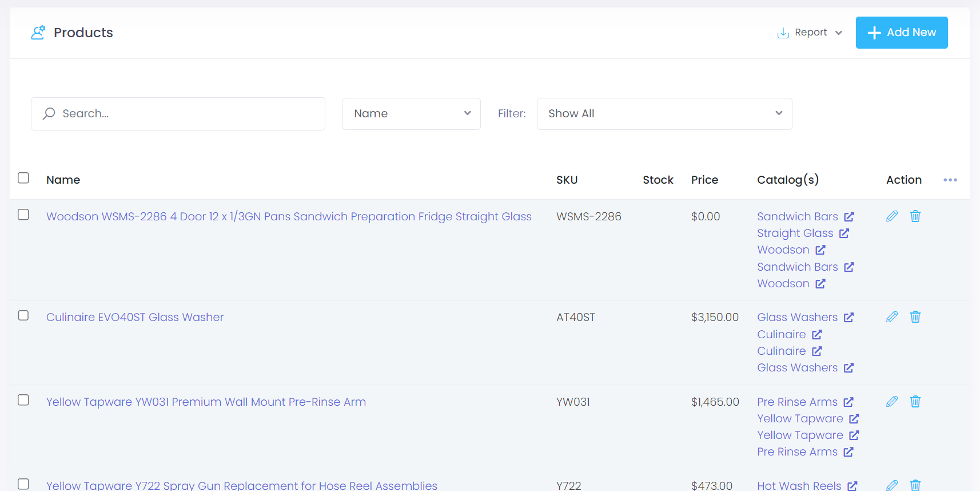Open Culinaire EVO40ST Glass Washer link
980x491 pixels.
tap(135, 317)
